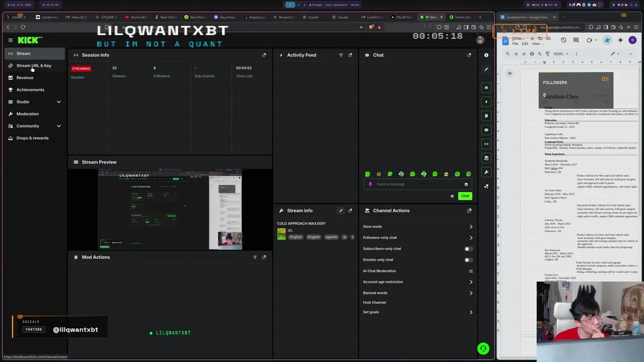Open Activity Feed filter options
Viewport: 644px width, 362px height.
[x=341, y=55]
